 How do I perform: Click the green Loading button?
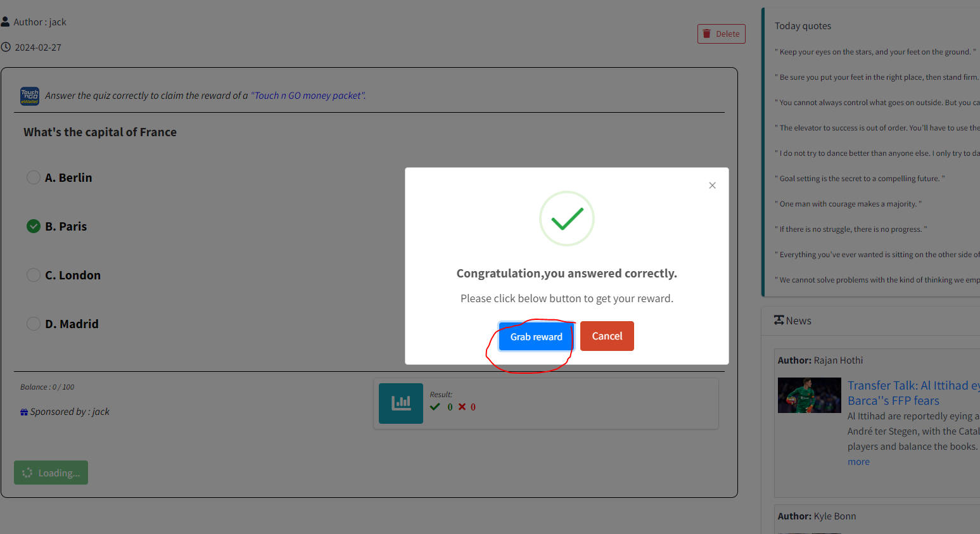tap(51, 473)
